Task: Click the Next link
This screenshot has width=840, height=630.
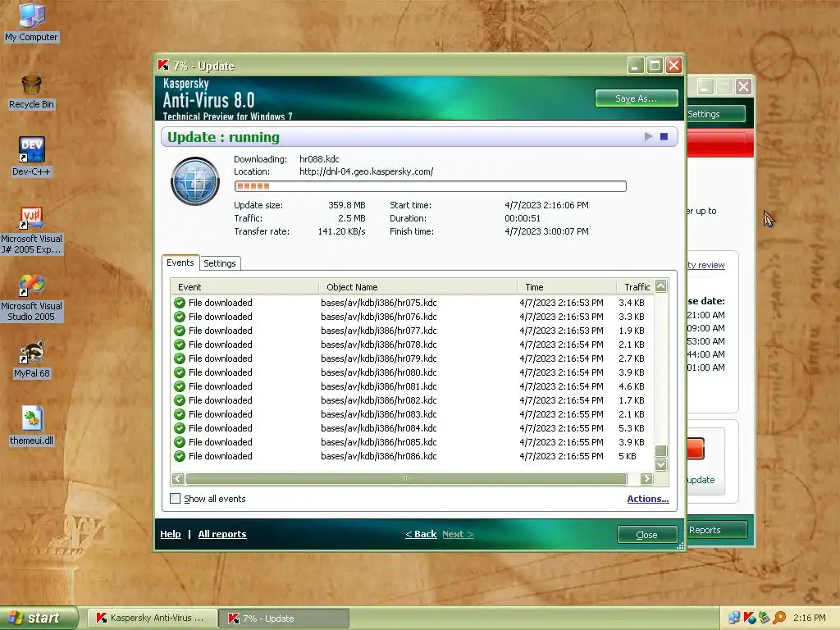Action: pyautogui.click(x=458, y=534)
